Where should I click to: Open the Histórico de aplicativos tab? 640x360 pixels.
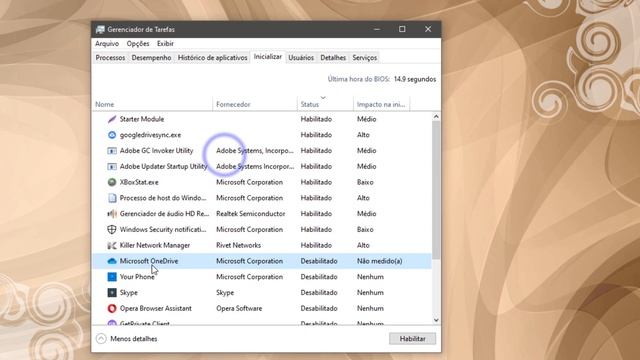[x=213, y=58]
